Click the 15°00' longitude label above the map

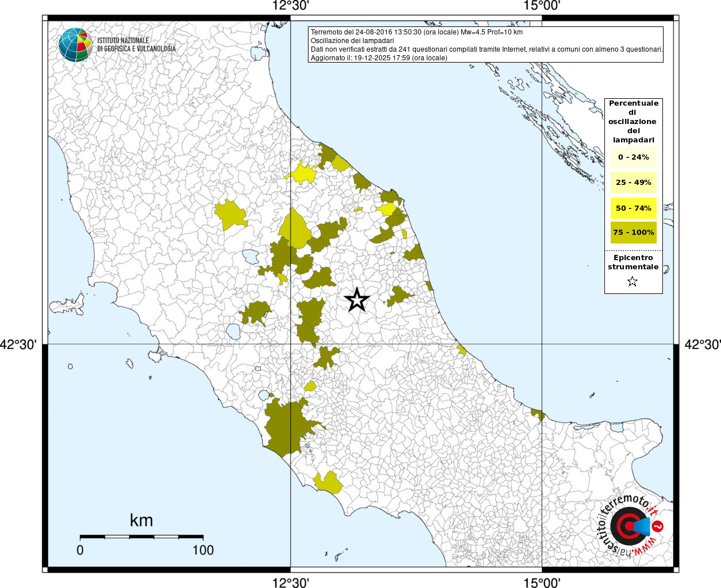(542, 6)
